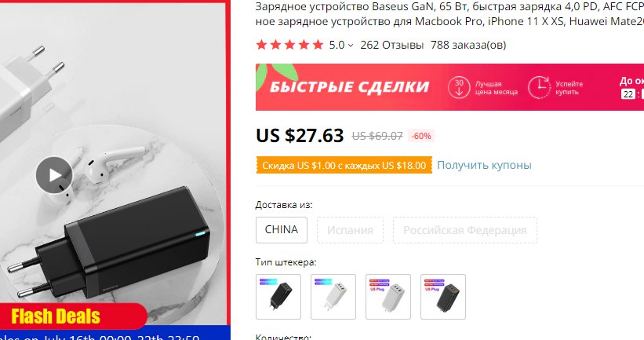Screen dimensions: 644x340
Task: Select black US plug charger option
Action: [x=443, y=297]
